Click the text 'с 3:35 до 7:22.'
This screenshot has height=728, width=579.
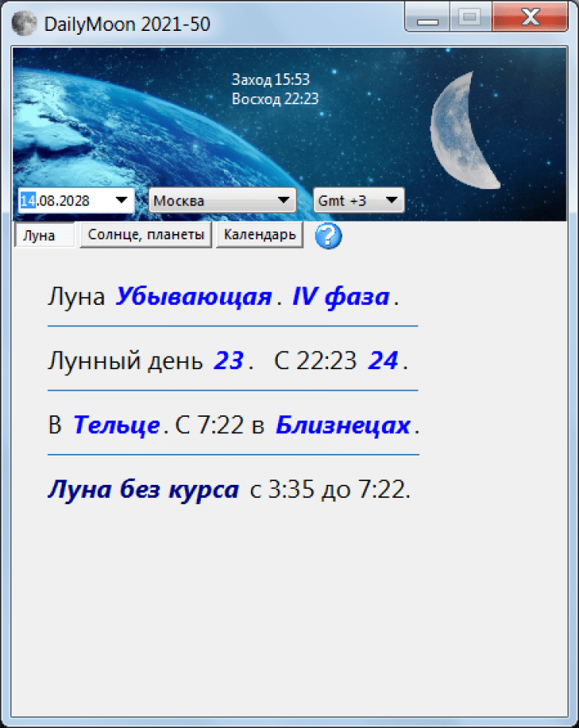(330, 489)
